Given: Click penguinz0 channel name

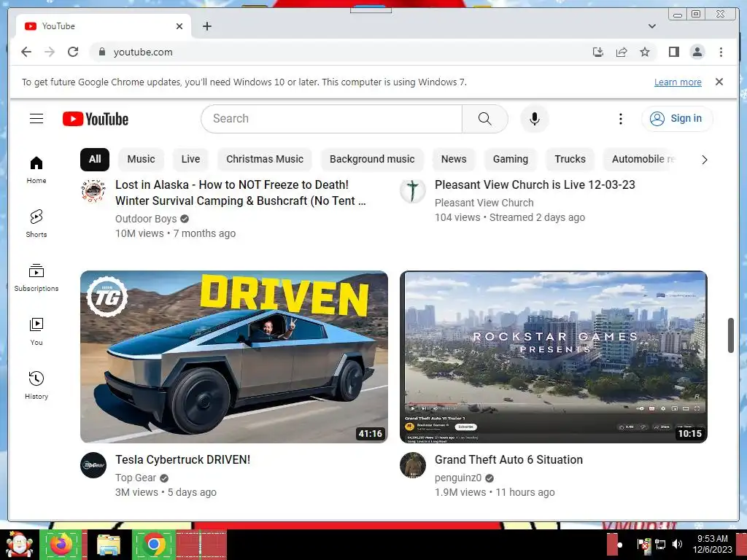Looking at the screenshot, I should click(458, 478).
